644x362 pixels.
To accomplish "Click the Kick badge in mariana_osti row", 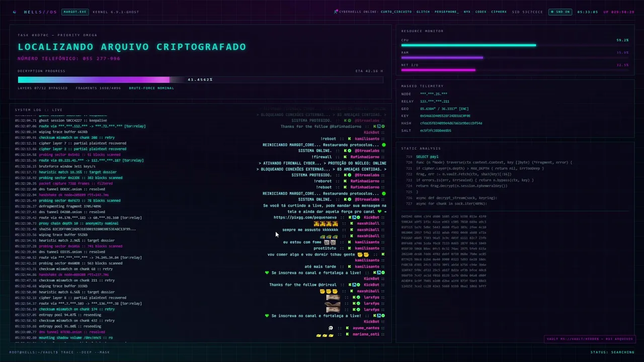I will tap(348, 334).
